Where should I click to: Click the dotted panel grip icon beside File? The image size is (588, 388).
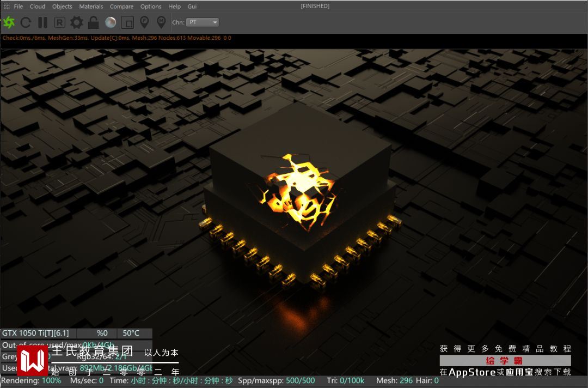(7, 7)
